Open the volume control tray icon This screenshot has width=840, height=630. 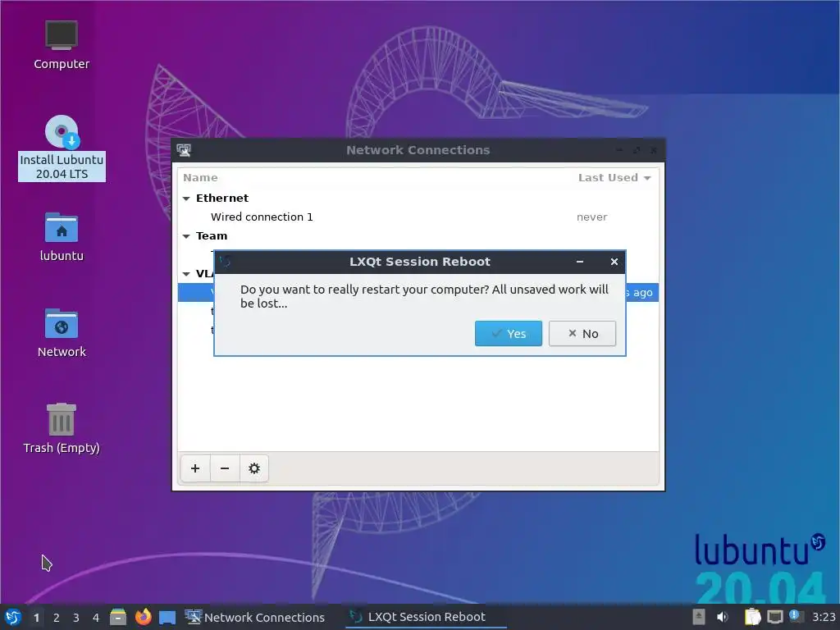click(723, 617)
